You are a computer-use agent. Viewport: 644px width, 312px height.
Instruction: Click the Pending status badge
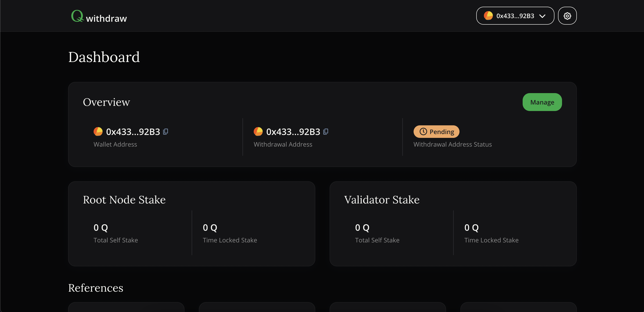pos(436,132)
